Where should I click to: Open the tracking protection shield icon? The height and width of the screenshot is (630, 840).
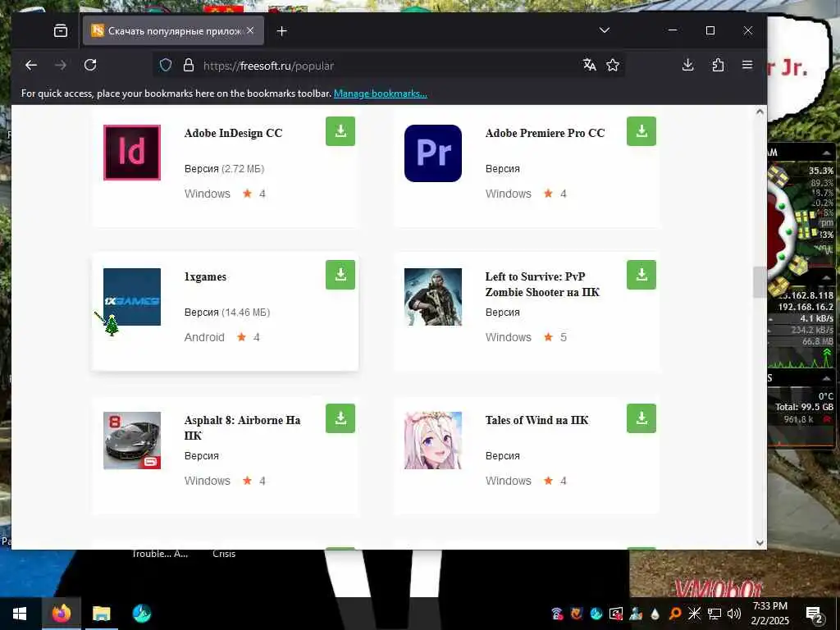tap(166, 66)
